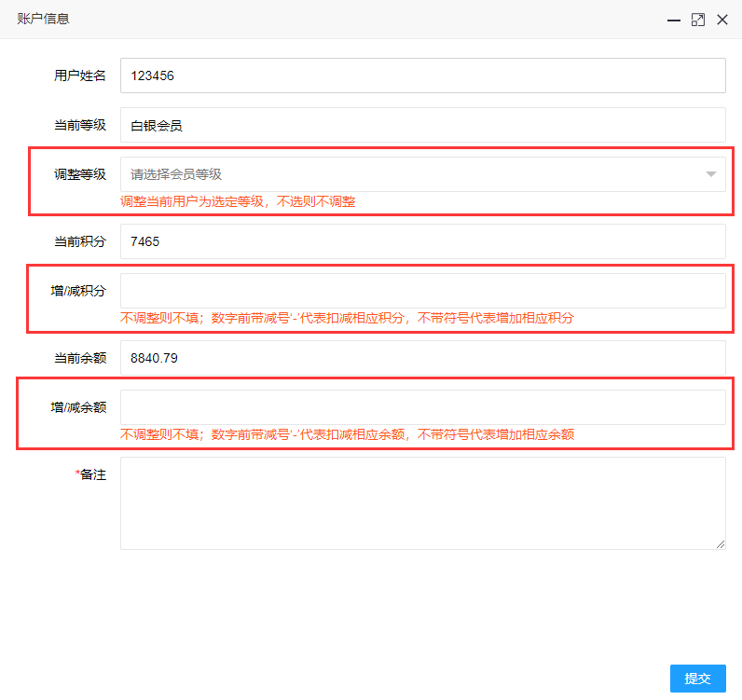Click the textarea resize handle of 备注

[x=721, y=544]
